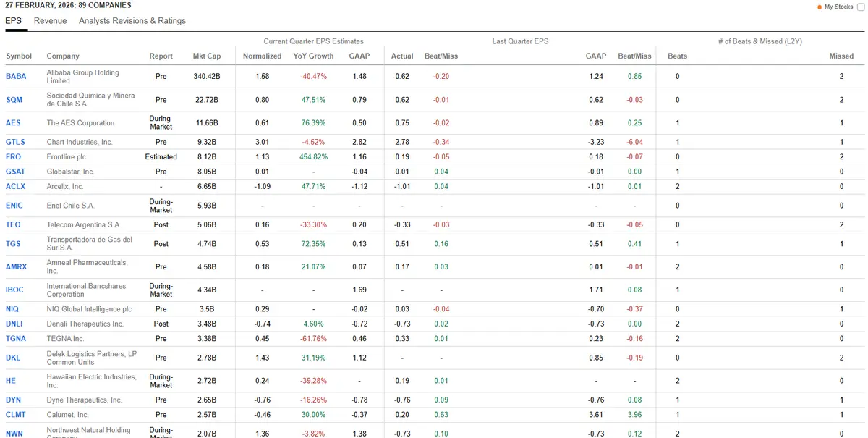Screen dimensions: 868x438
Task: Open the DYN symbol link
Action: point(13,400)
